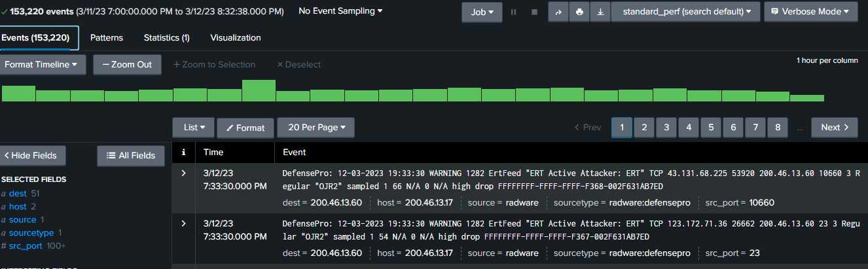Click the share job arrow icon
The width and height of the screenshot is (868, 269).
tap(558, 12)
